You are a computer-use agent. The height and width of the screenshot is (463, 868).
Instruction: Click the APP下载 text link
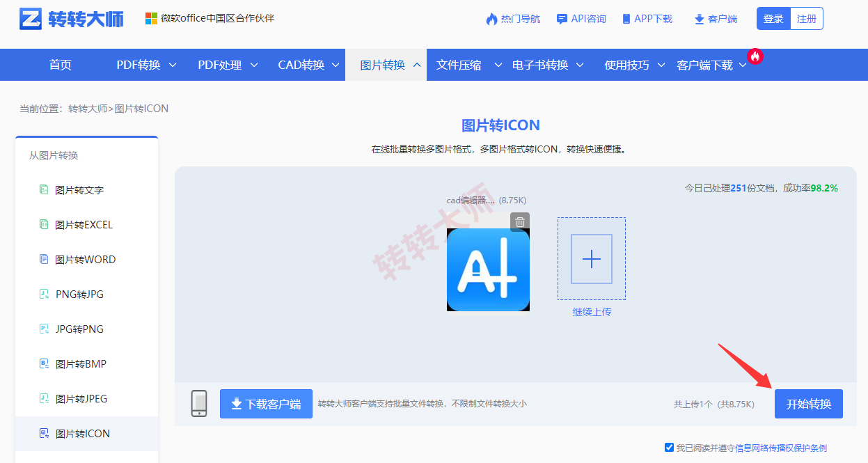pos(654,19)
